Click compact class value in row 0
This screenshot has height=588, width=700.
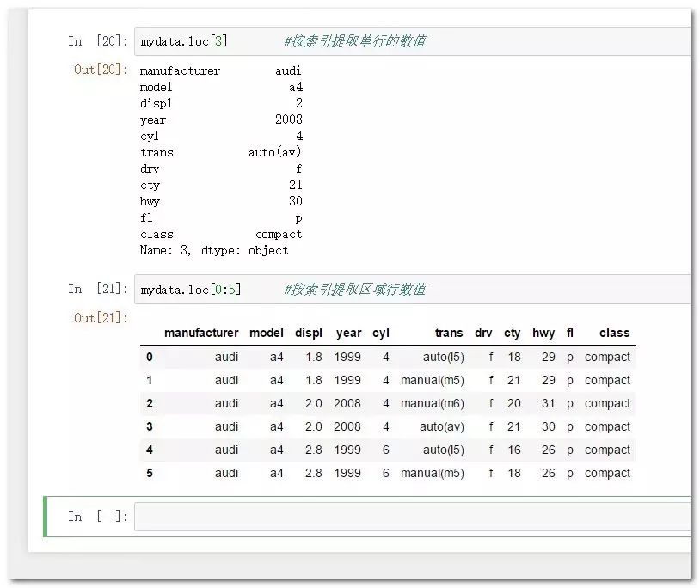click(x=607, y=358)
